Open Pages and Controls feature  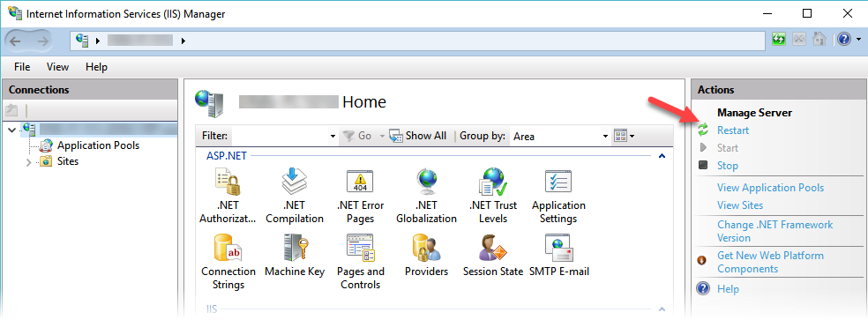pyautogui.click(x=361, y=262)
